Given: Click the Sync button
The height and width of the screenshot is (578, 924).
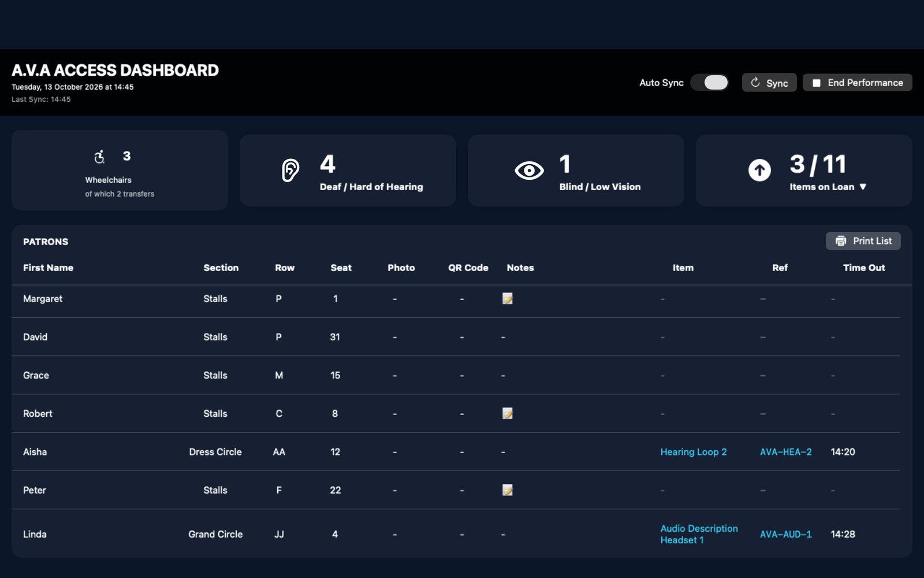Looking at the screenshot, I should (769, 83).
